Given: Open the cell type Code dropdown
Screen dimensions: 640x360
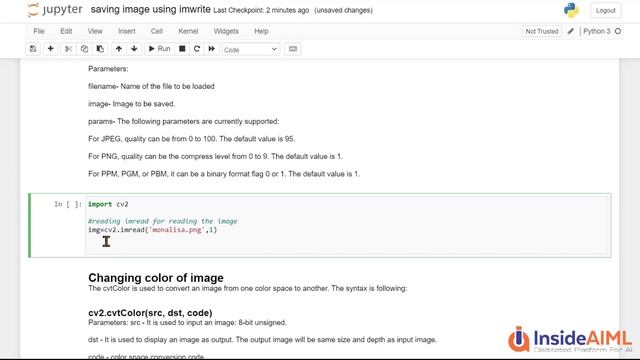Looking at the screenshot, I should point(251,49).
